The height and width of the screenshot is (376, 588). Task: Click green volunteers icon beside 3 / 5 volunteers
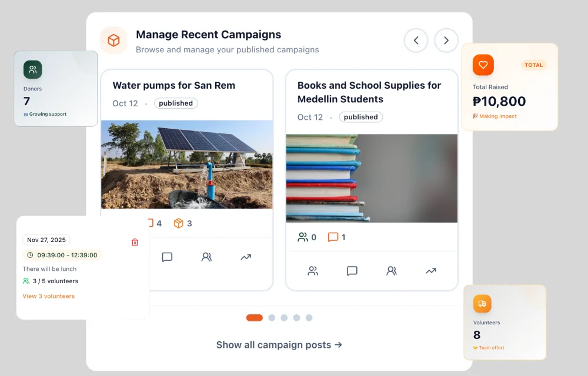tap(26, 281)
